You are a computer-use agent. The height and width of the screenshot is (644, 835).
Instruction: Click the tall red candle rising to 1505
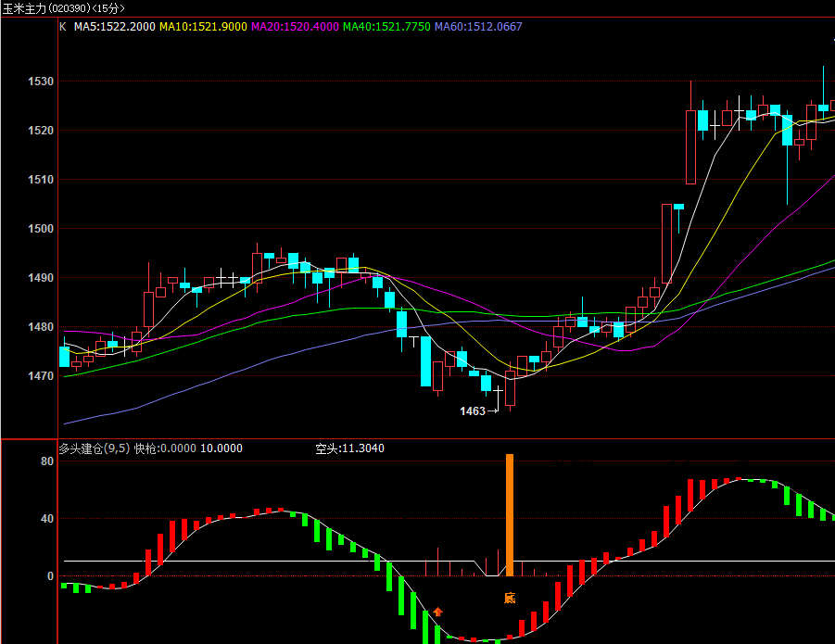click(666, 243)
